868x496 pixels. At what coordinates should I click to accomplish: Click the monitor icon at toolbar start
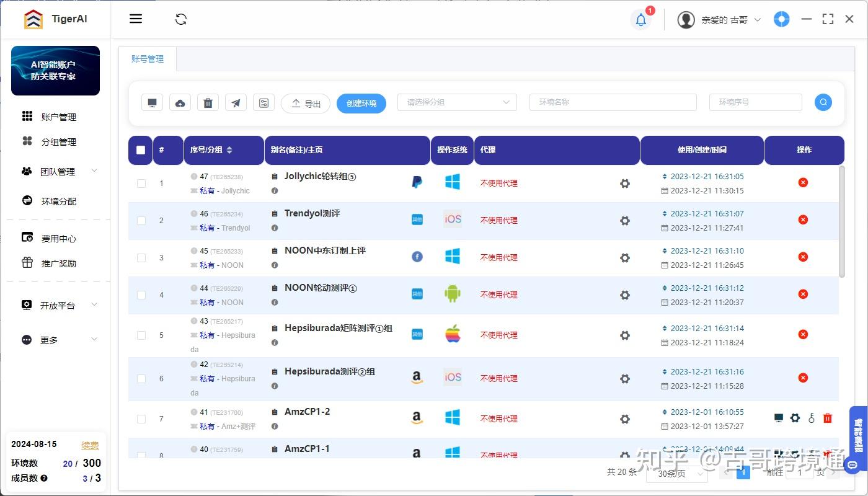pos(151,102)
